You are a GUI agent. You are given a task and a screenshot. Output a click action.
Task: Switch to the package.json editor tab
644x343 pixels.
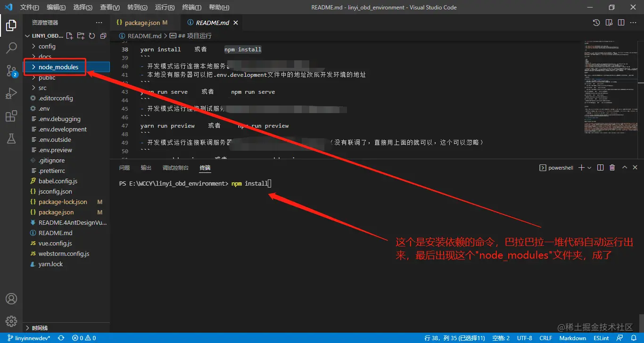[x=145, y=23]
